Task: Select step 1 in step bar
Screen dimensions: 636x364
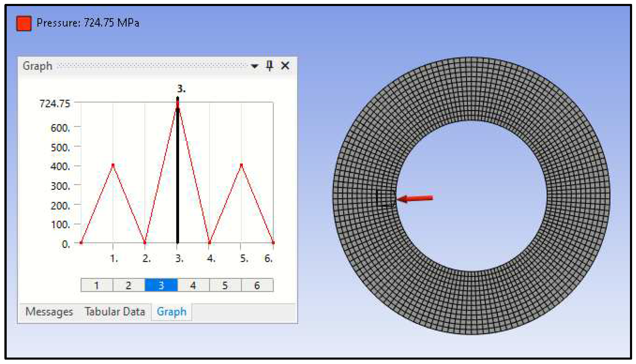Action: click(97, 285)
